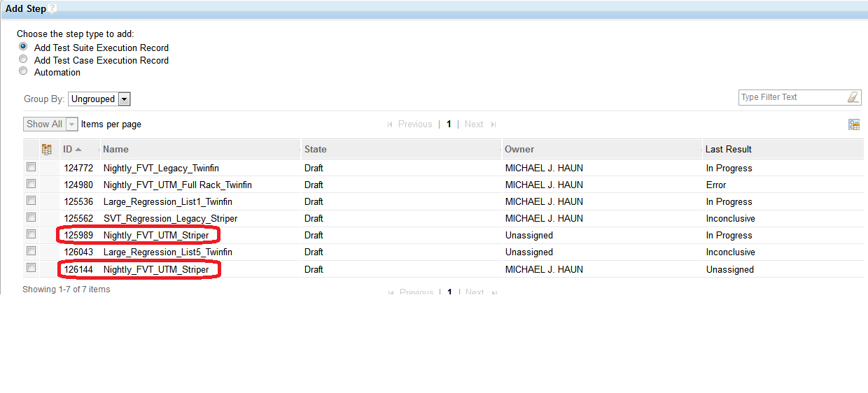Check the Nightly_FVT_Legacy_Twinfin row checkbox
Image resolution: width=868 pixels, height=393 pixels.
pos(31,167)
